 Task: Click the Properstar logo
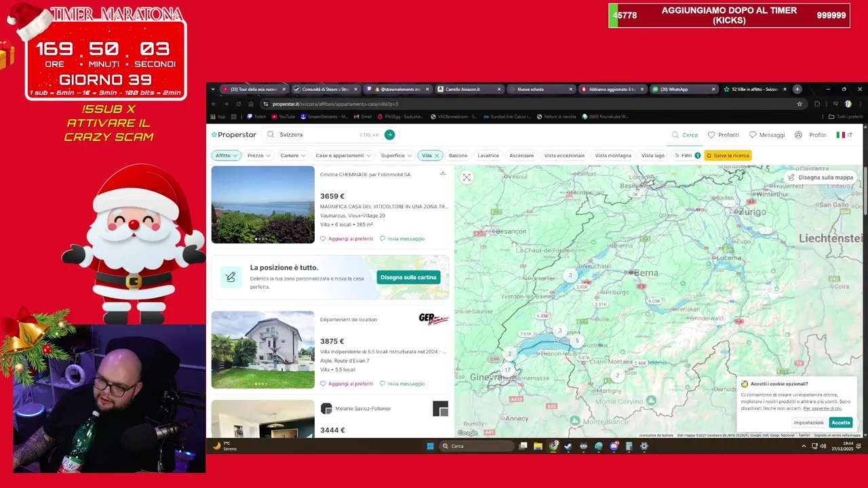233,135
